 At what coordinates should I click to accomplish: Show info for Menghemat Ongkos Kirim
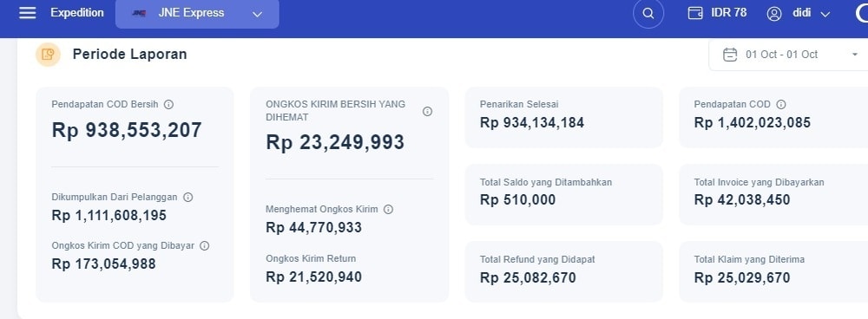pos(389,210)
